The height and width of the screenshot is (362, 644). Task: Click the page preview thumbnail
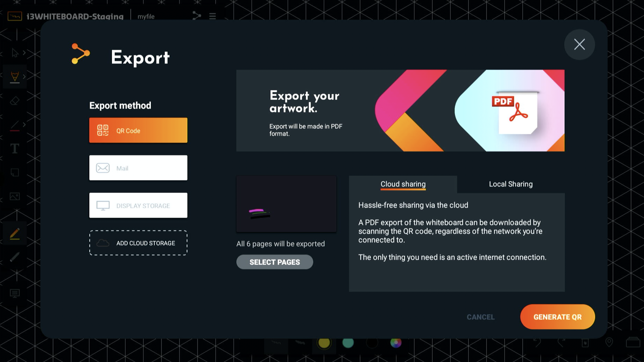pyautogui.click(x=286, y=204)
